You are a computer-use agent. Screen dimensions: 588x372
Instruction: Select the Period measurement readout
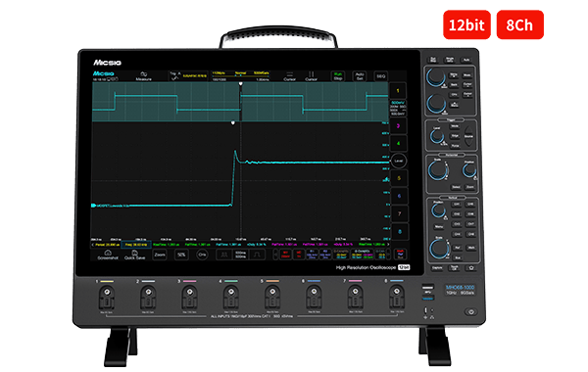[108, 245]
